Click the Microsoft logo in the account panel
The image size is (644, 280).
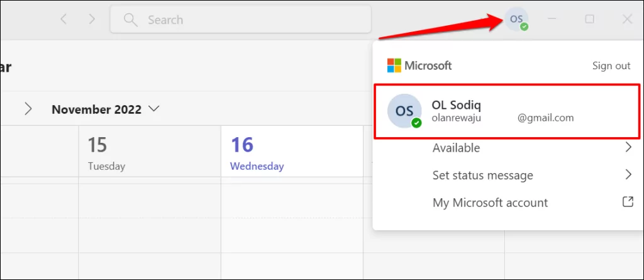(394, 65)
